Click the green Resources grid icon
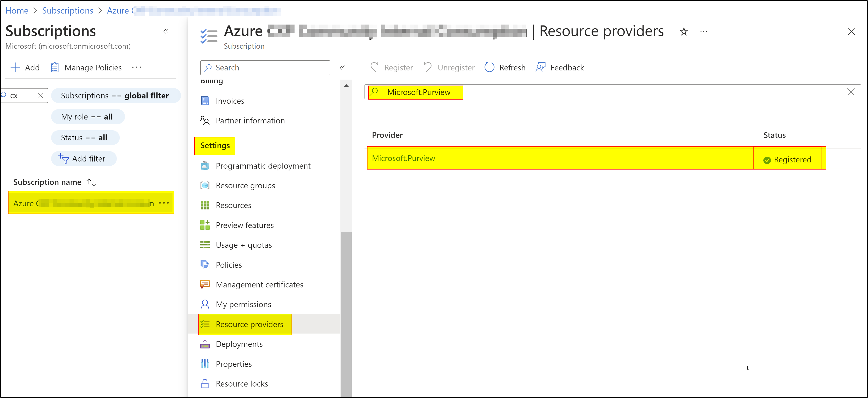 205,205
